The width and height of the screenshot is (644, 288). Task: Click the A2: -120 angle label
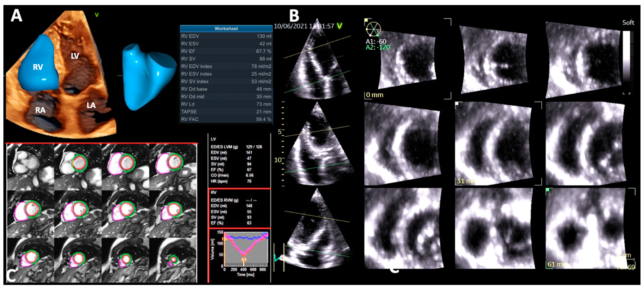(x=377, y=47)
